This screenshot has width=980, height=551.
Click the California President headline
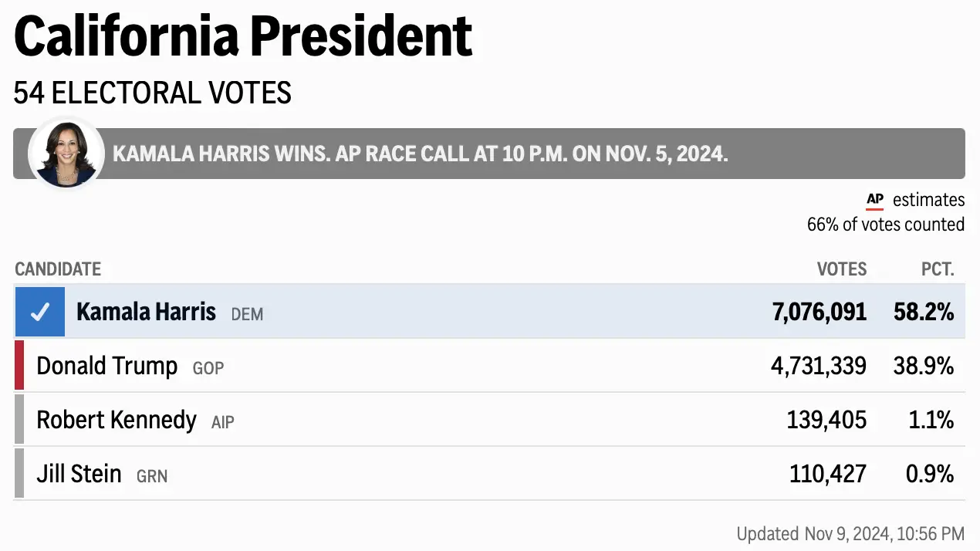point(243,36)
